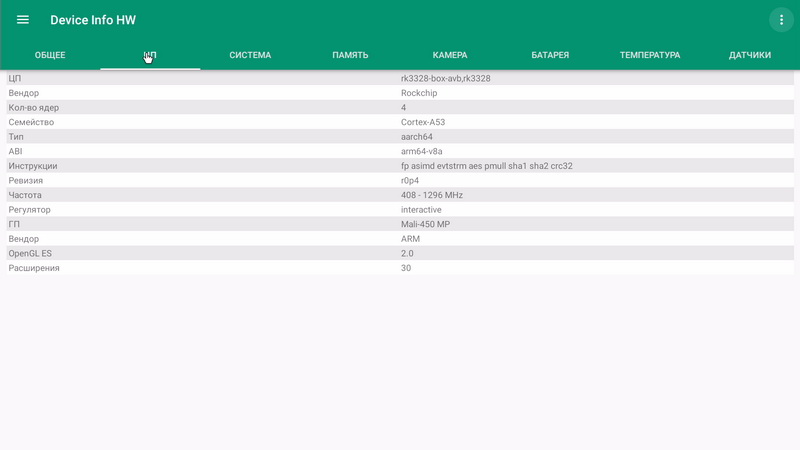Open the ДАТЧИКИ tab
This screenshot has height=450, width=800.
pos(750,55)
